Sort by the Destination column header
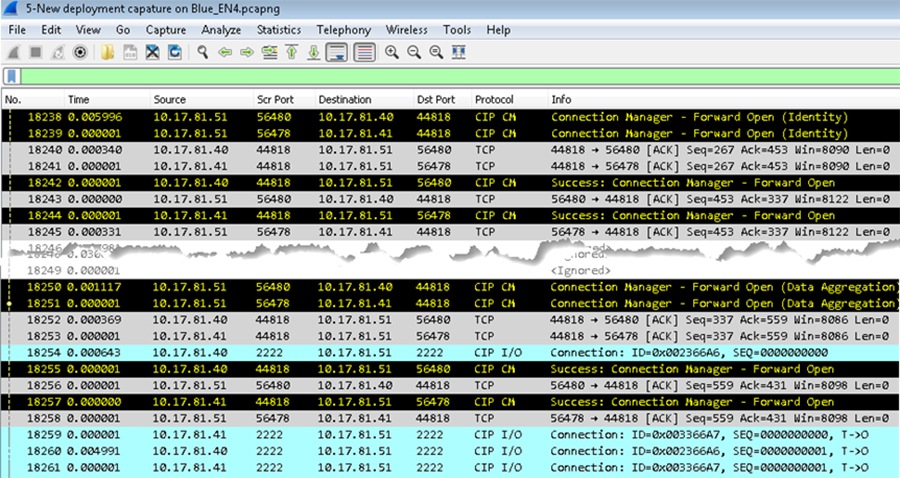Screen dimensions: 900x478 point(364,99)
